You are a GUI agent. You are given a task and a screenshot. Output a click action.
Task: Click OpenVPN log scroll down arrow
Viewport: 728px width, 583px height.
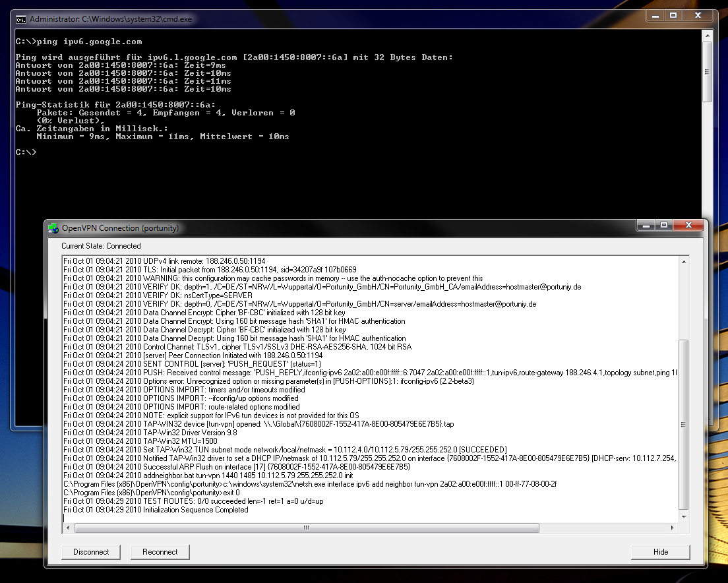coord(683,517)
